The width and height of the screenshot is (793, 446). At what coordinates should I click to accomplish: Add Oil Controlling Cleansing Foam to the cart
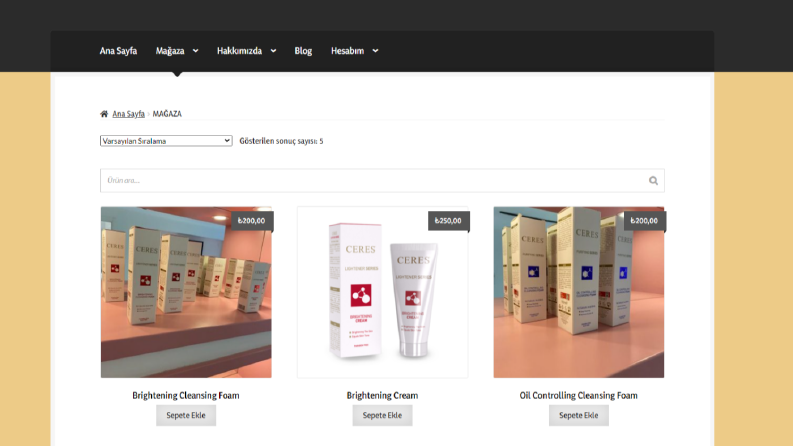click(x=579, y=415)
